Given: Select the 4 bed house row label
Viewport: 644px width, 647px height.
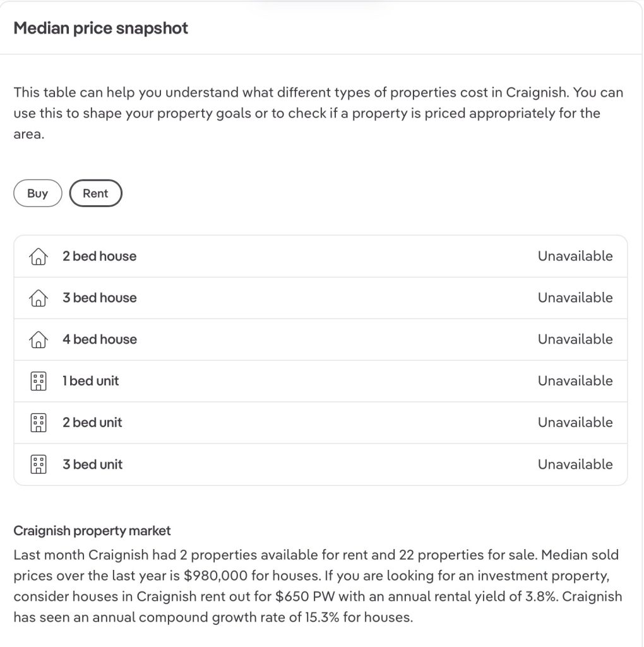Looking at the screenshot, I should coord(99,340).
